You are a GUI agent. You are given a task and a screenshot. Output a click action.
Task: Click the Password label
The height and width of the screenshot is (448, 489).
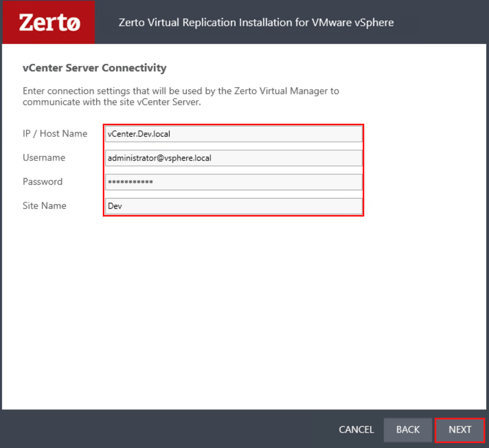pos(42,181)
